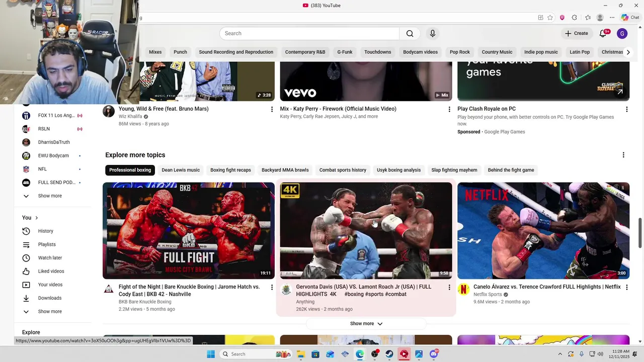644x362 pixels.
Task: Open Steam from the taskbar
Action: [x=389, y=354]
